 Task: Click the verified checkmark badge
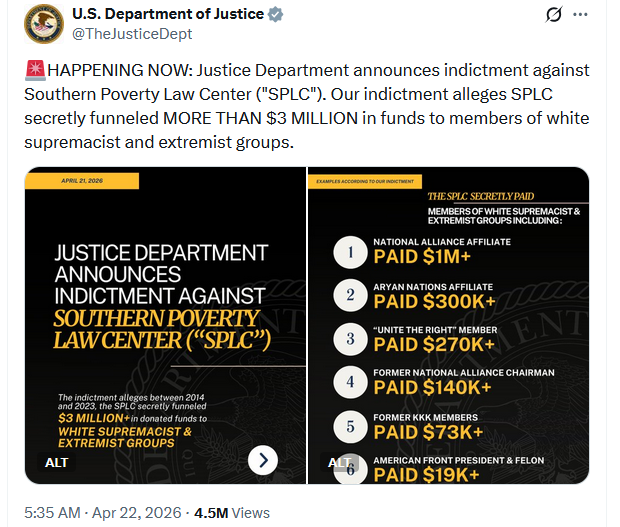click(277, 14)
